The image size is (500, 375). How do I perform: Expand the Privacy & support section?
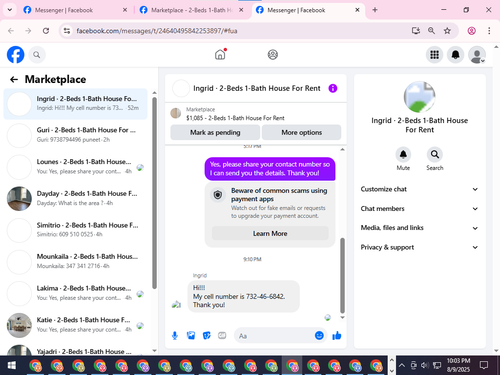pos(419,247)
